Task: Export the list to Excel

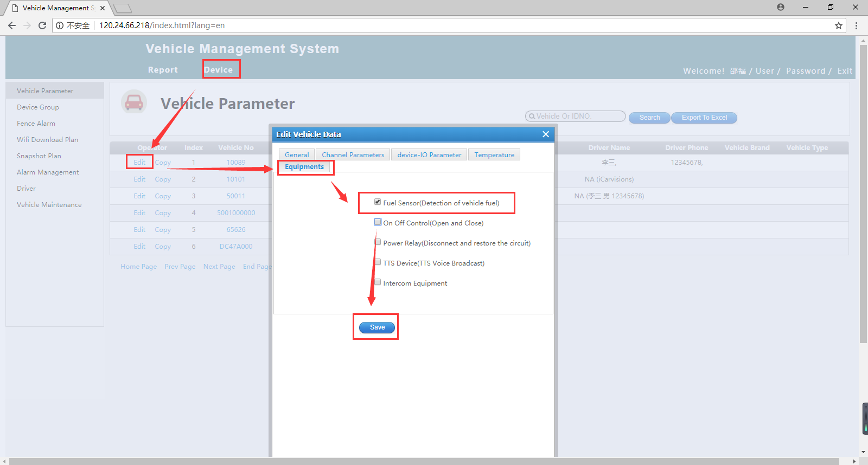Action: point(704,118)
